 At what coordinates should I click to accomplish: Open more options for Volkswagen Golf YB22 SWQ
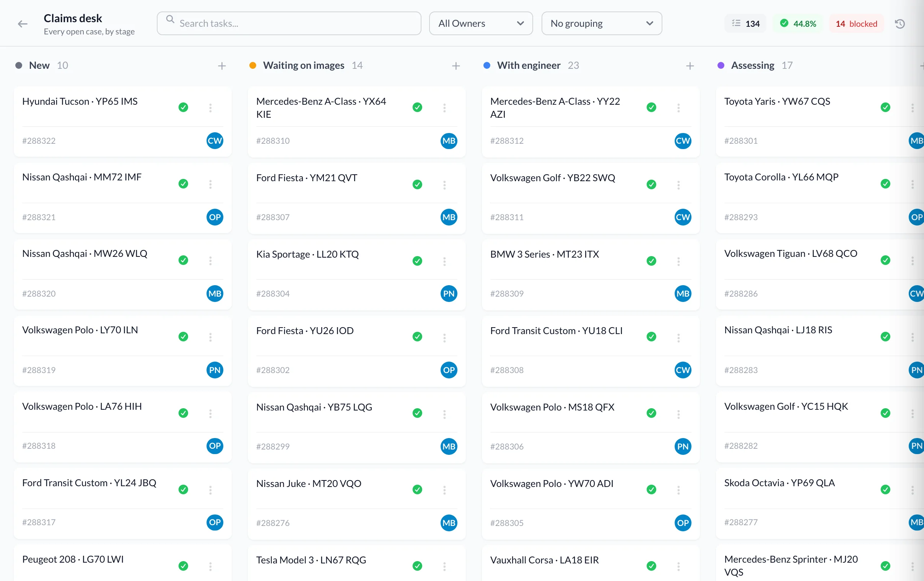pyautogui.click(x=678, y=185)
